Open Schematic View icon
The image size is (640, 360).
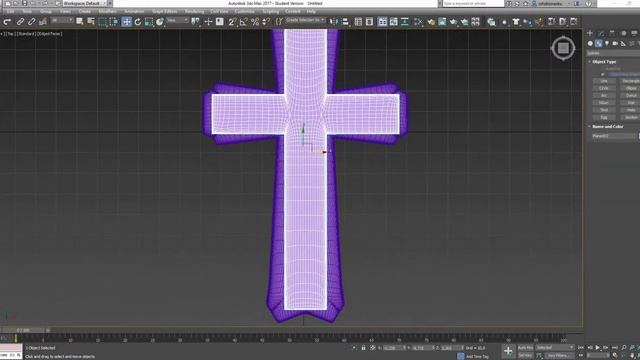coord(404,22)
